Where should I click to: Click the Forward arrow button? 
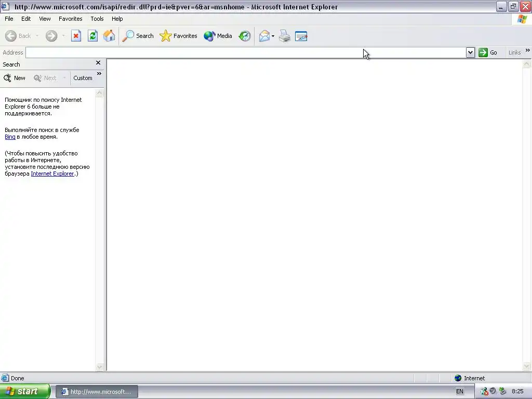click(51, 36)
